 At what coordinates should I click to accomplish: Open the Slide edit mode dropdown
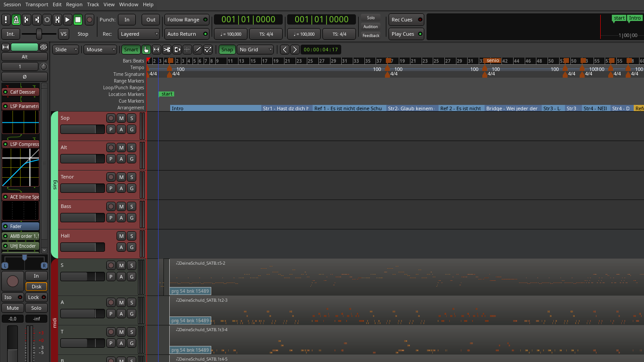click(x=66, y=50)
